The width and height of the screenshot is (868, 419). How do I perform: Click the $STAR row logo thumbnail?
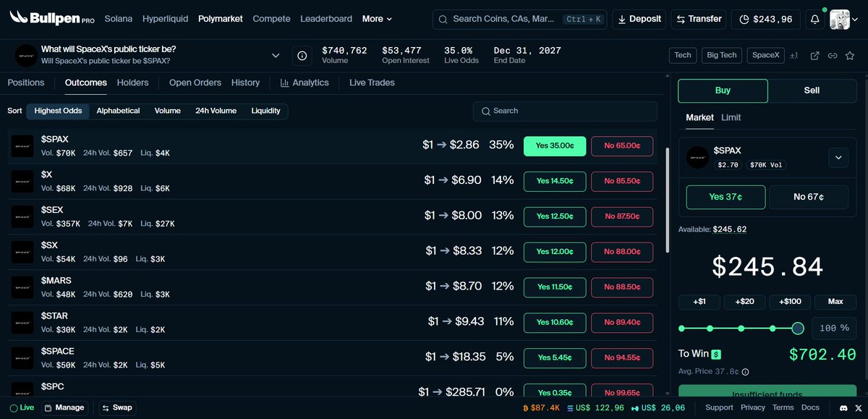click(22, 323)
